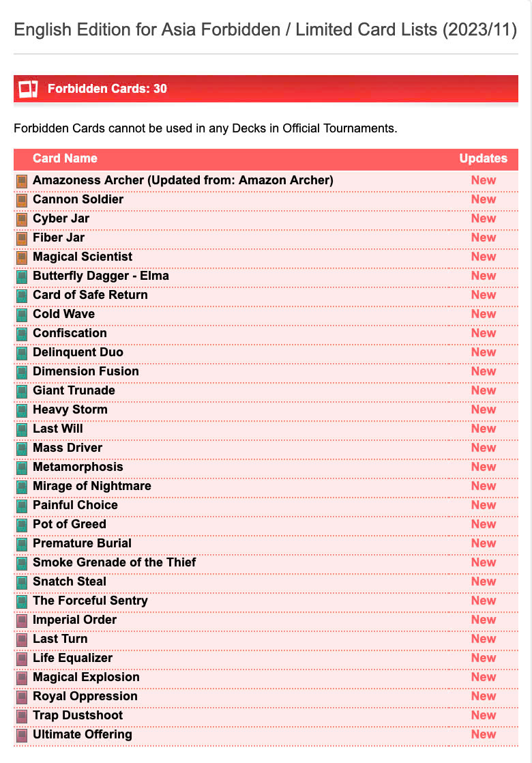Click the Card Name column header
Viewport: 532px width, 763px height.
(65, 158)
